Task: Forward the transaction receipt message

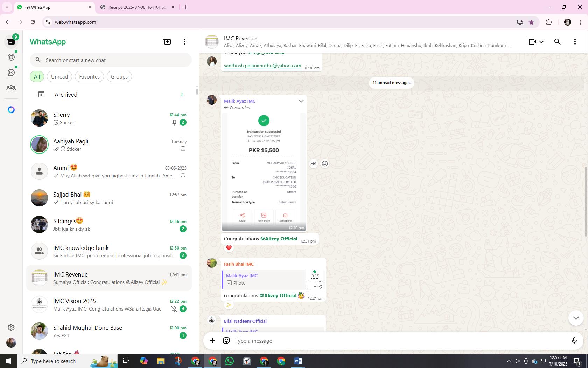Action: tap(314, 164)
